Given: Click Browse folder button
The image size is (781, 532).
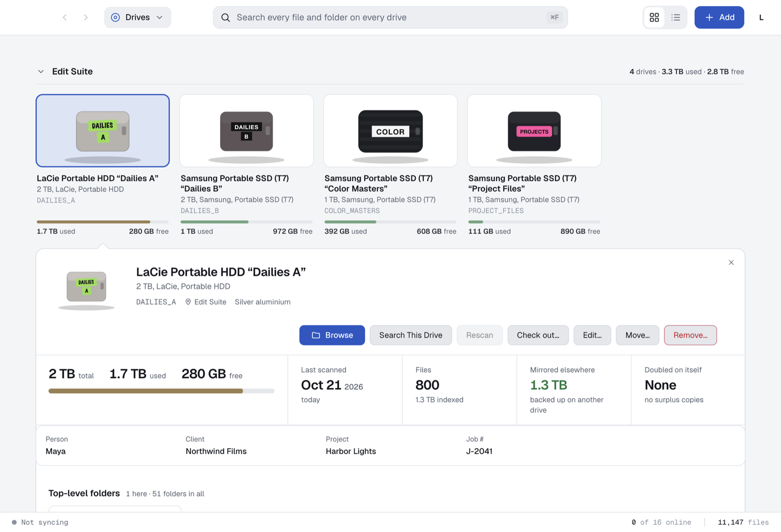Looking at the screenshot, I should [332, 335].
